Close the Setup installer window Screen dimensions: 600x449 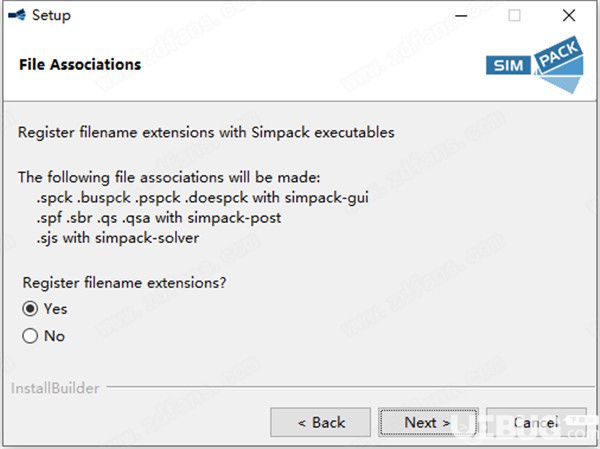[x=569, y=16]
